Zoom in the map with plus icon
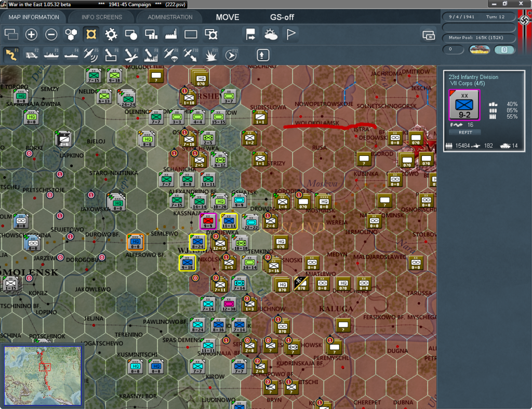 [x=31, y=34]
